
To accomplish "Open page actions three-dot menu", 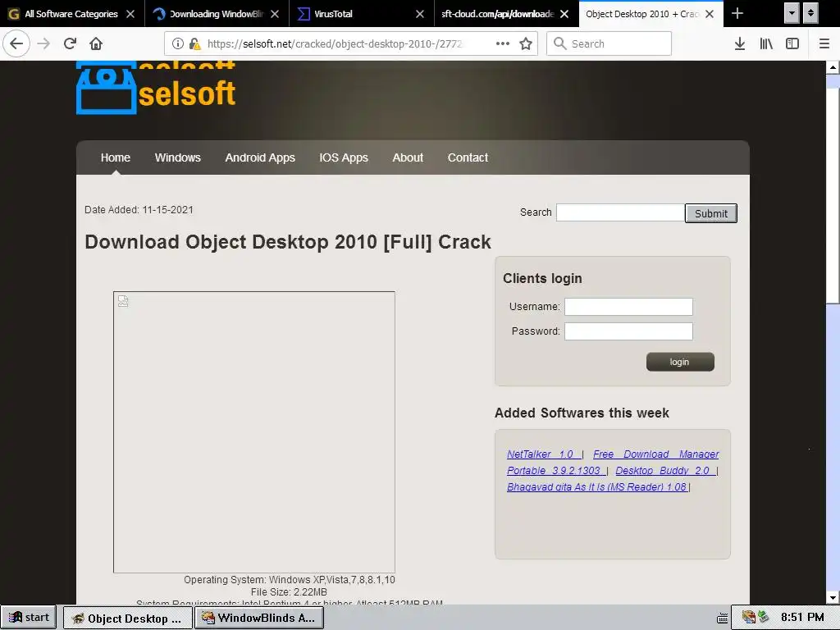I will 503,43.
